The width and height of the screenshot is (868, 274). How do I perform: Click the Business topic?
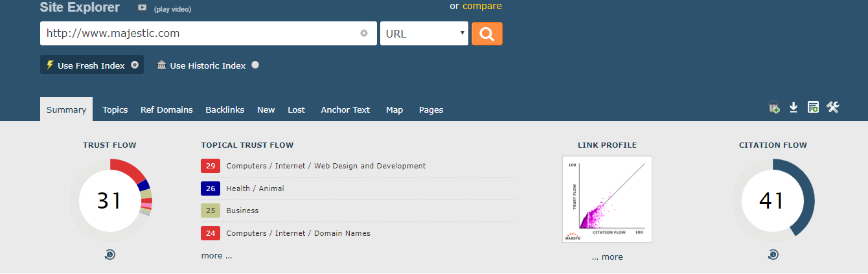pos(242,211)
